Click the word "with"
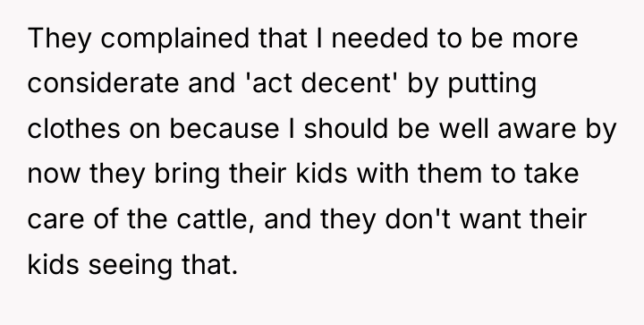Image resolution: width=644 pixels, height=325 pixels. click(383, 174)
